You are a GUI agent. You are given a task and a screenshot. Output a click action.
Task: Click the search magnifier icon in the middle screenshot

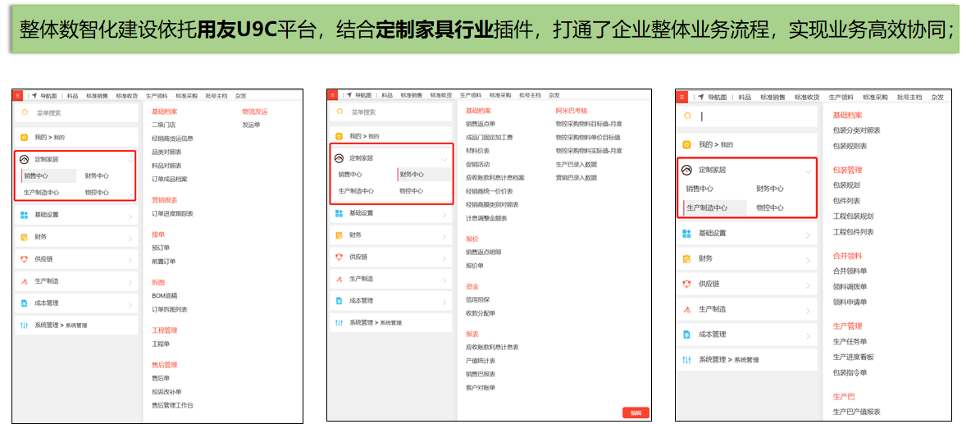click(x=340, y=112)
